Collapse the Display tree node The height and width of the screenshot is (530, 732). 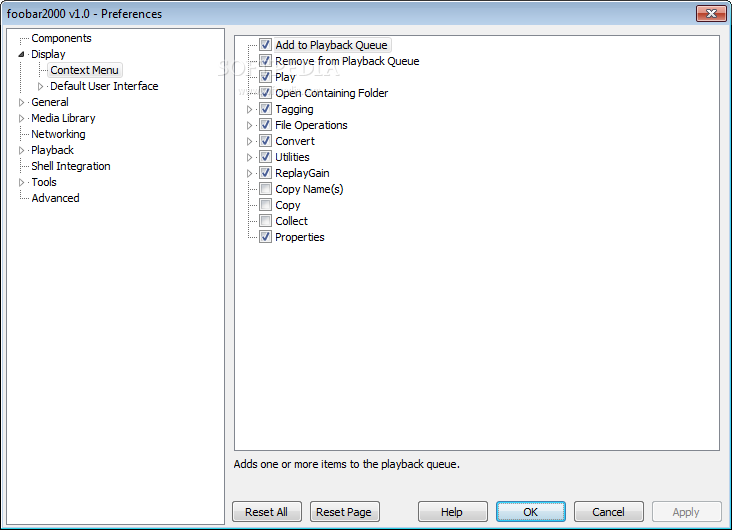coord(21,54)
